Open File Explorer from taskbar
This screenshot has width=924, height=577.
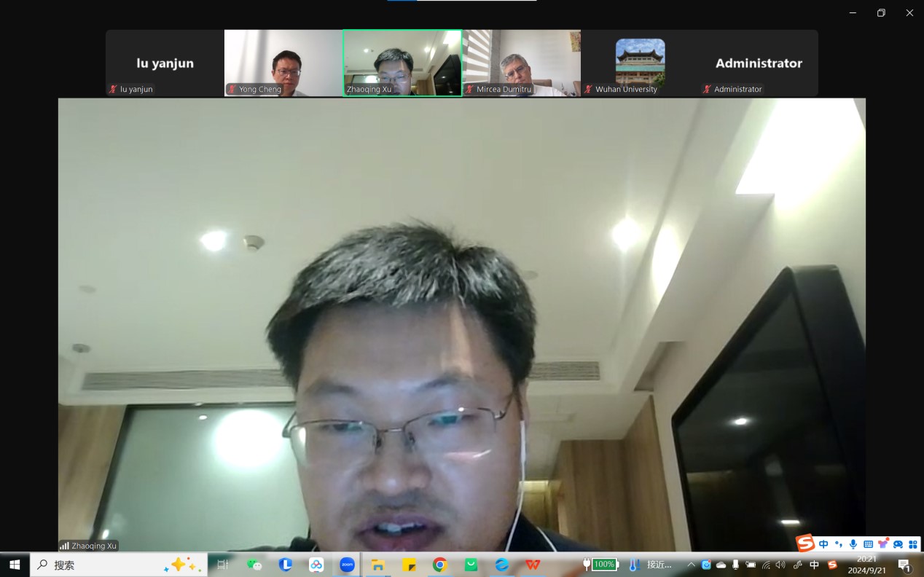click(x=377, y=565)
